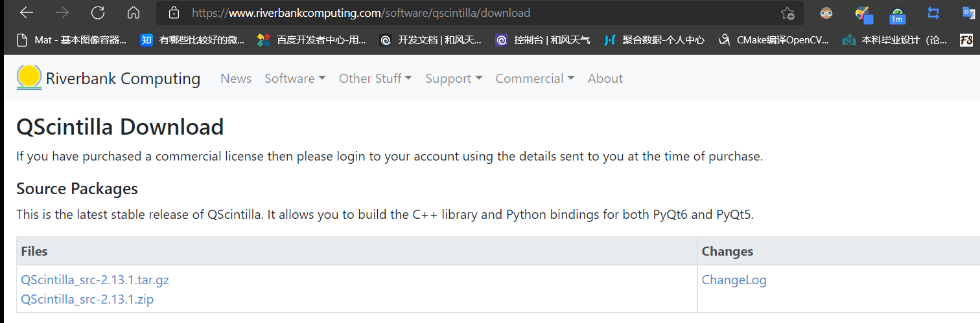Expand the Support dropdown menu
The height and width of the screenshot is (323, 980).
(x=454, y=78)
